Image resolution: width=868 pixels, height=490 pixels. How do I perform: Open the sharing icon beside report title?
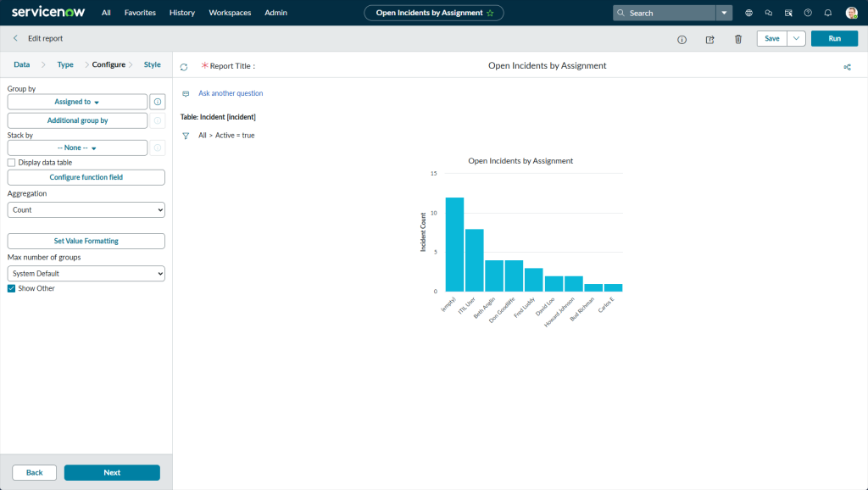click(x=847, y=67)
